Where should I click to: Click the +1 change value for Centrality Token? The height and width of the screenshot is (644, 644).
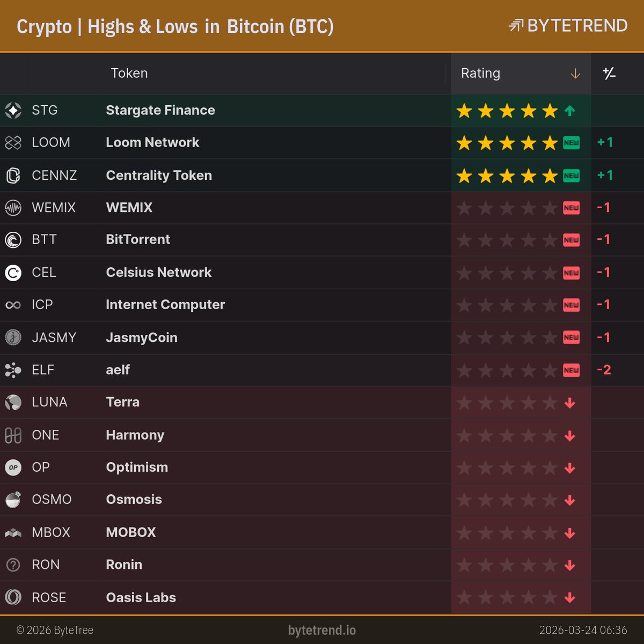pyautogui.click(x=605, y=175)
